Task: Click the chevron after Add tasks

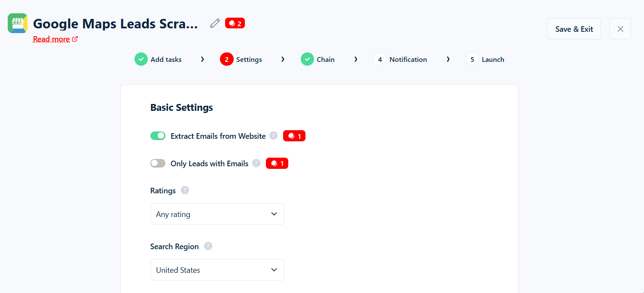Action: pos(202,59)
